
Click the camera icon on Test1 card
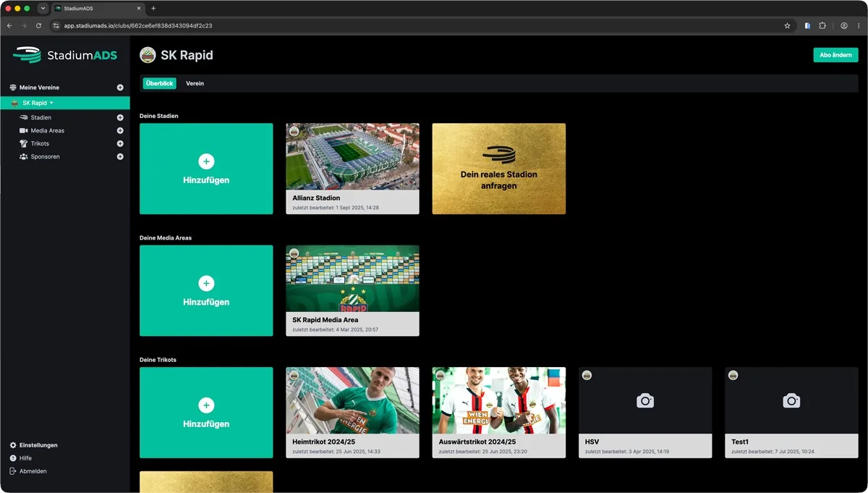(x=791, y=400)
